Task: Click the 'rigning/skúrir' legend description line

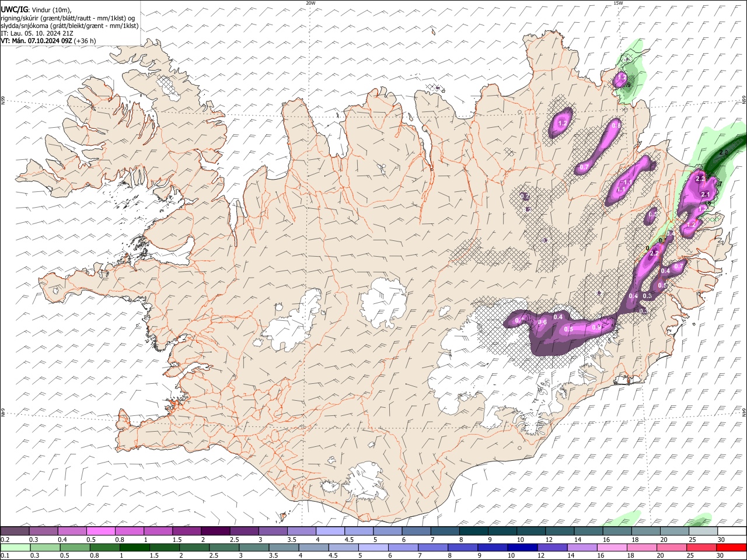Action: coord(68,17)
